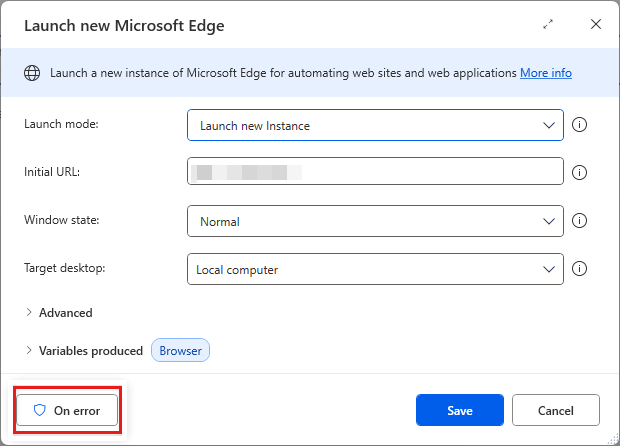
Task: Click the Initial URL label
Action: (x=52, y=172)
